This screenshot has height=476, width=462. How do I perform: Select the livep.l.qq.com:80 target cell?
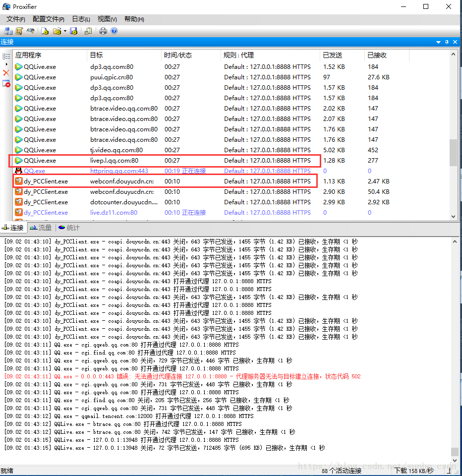[114, 160]
